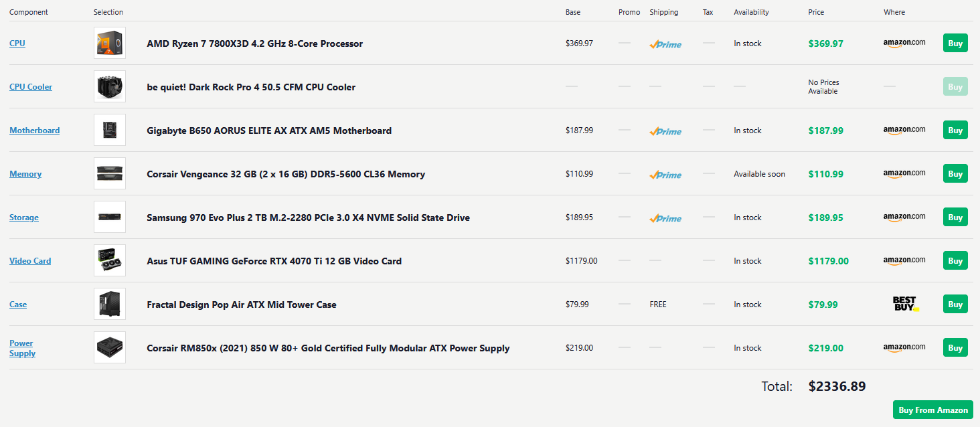Open the Case component link

pos(18,305)
